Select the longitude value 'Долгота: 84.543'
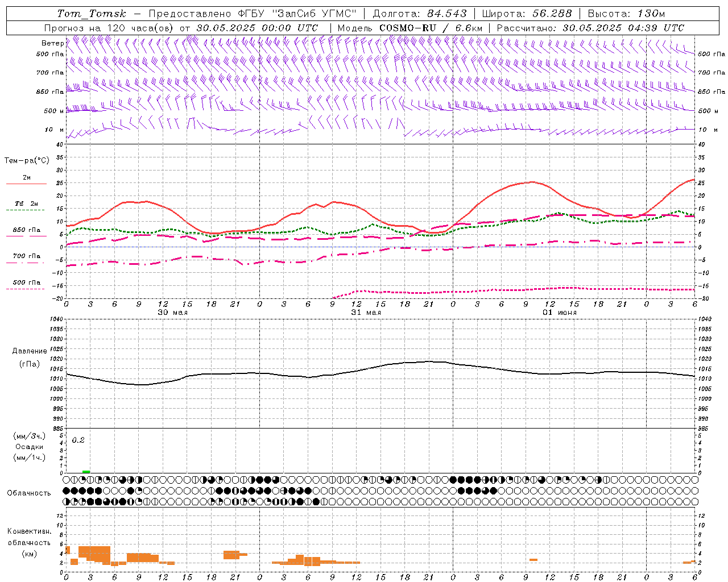Image resolution: width=728 pixels, height=582 pixels. tap(420, 14)
